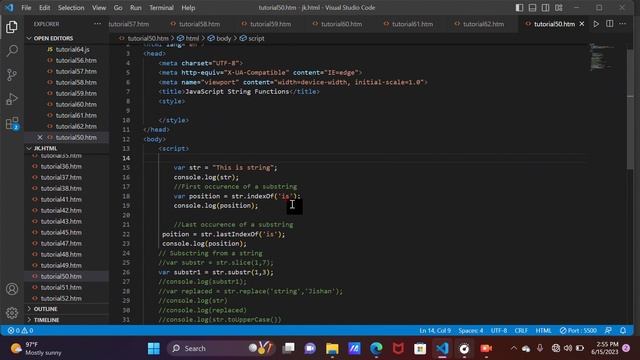The image size is (640, 360).
Task: Open Windows Start menu
Action: pos(154,349)
